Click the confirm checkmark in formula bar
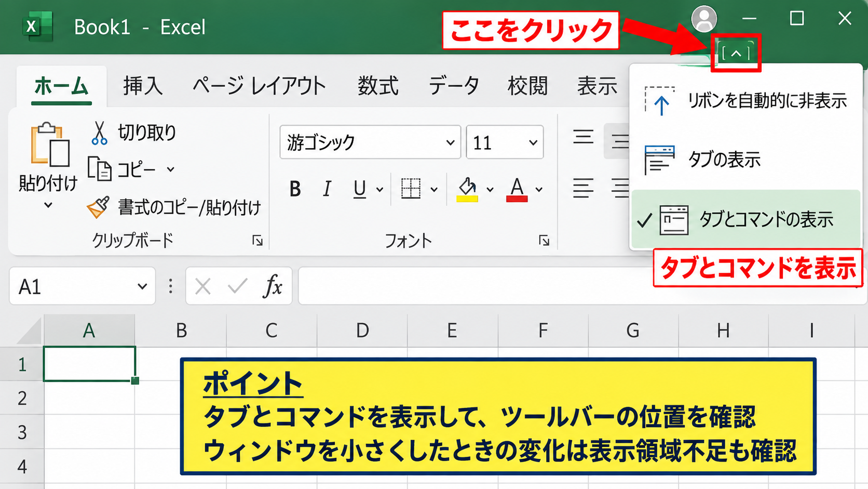868x489 pixels. 237,286
